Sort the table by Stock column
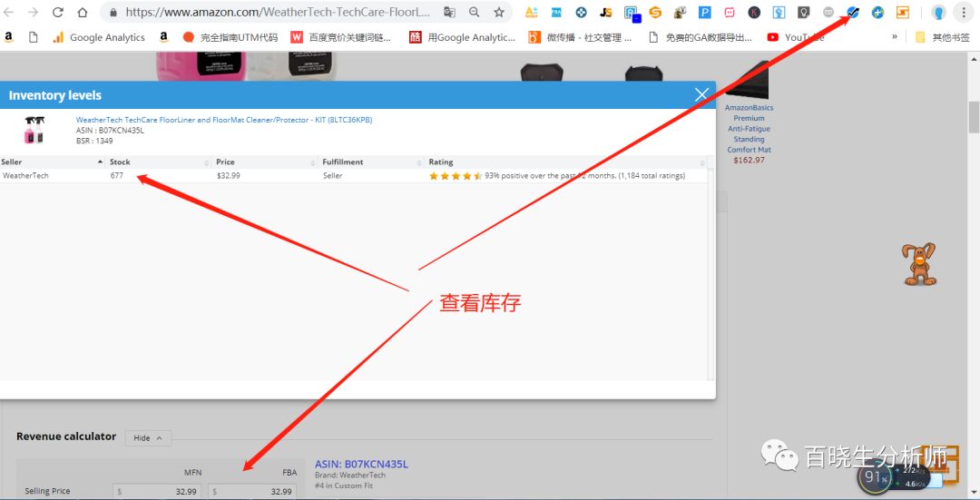Viewport: 980px width, 500px height. pyautogui.click(x=159, y=162)
